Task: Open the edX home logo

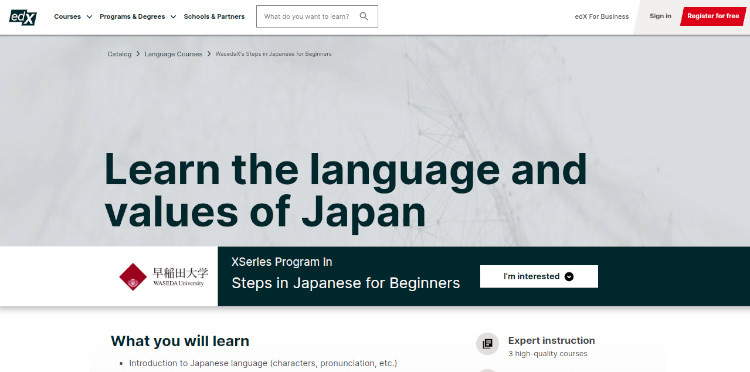Action: pyautogui.click(x=23, y=17)
